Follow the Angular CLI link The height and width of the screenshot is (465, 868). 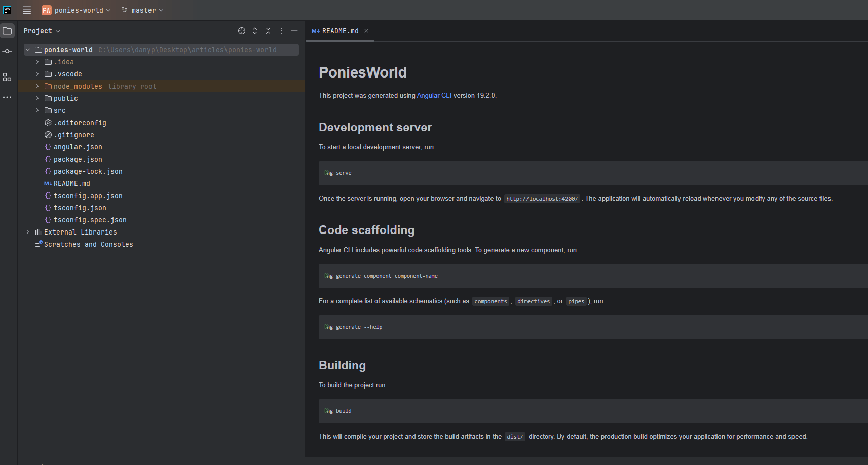coord(434,95)
